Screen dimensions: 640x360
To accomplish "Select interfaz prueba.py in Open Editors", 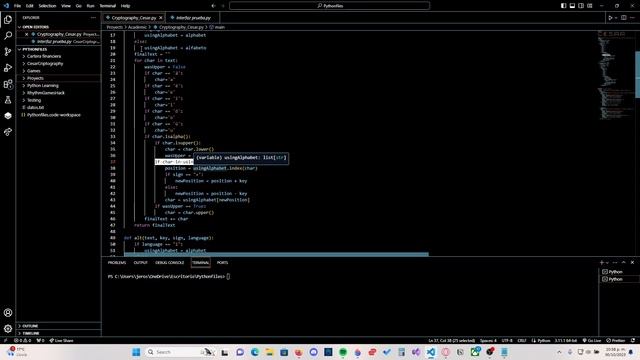I will coord(59,42).
